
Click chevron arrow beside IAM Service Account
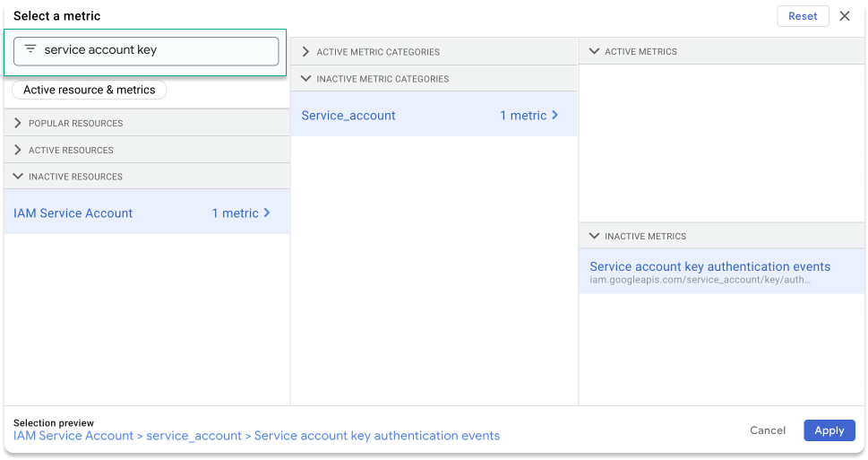267,213
